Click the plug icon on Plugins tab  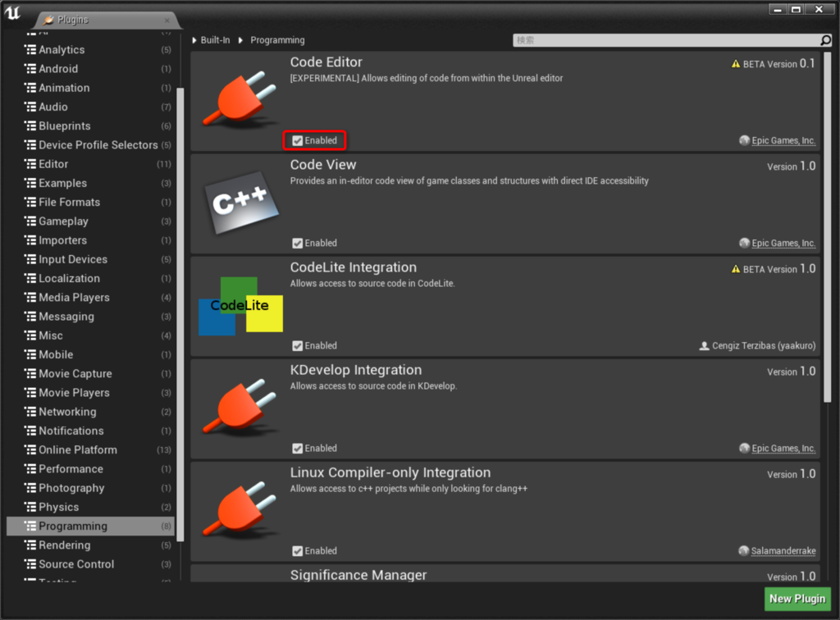click(x=48, y=20)
